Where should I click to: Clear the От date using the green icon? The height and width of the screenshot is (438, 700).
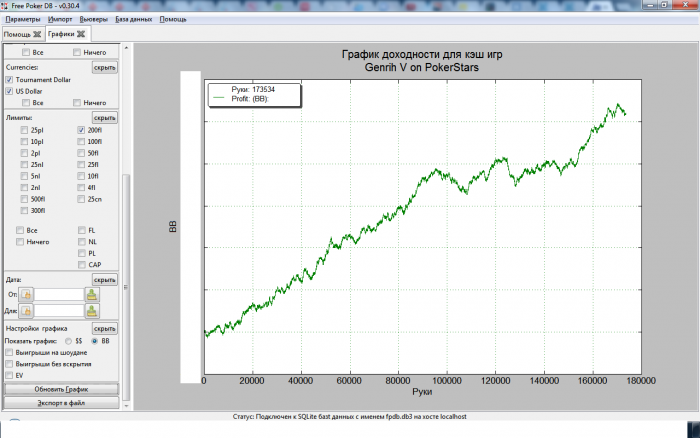[x=92, y=295]
